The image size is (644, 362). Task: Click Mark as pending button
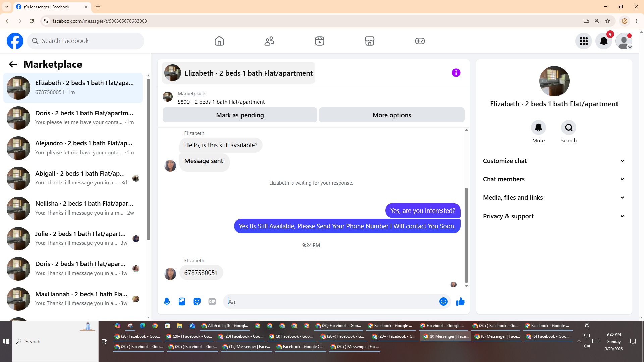pos(240,115)
